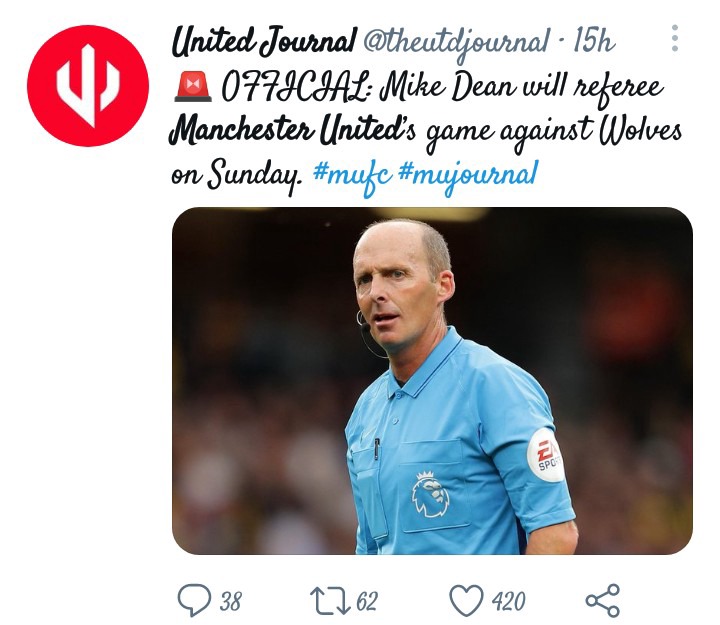
Task: Follow the #mufc hashtag
Action: [352, 176]
